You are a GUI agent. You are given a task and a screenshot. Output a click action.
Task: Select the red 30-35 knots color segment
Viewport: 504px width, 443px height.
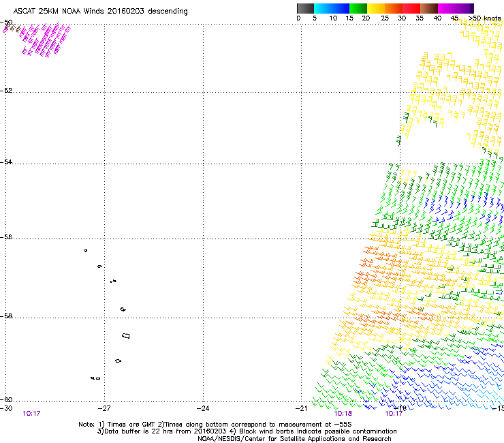[x=411, y=8]
